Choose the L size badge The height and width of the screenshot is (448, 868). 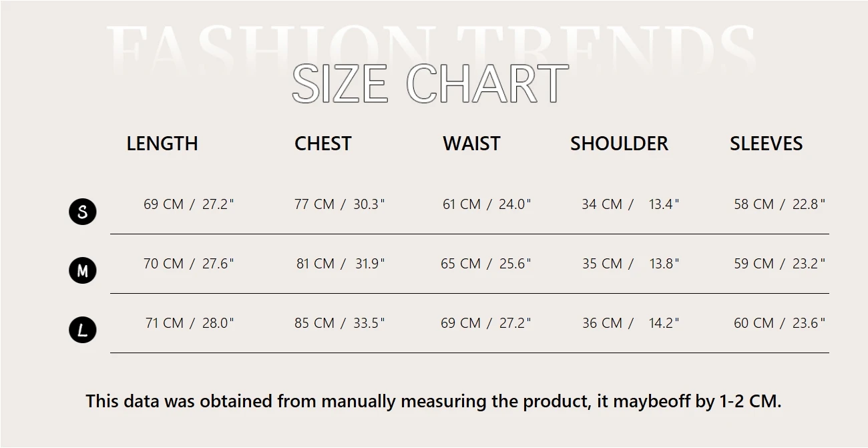click(x=83, y=330)
